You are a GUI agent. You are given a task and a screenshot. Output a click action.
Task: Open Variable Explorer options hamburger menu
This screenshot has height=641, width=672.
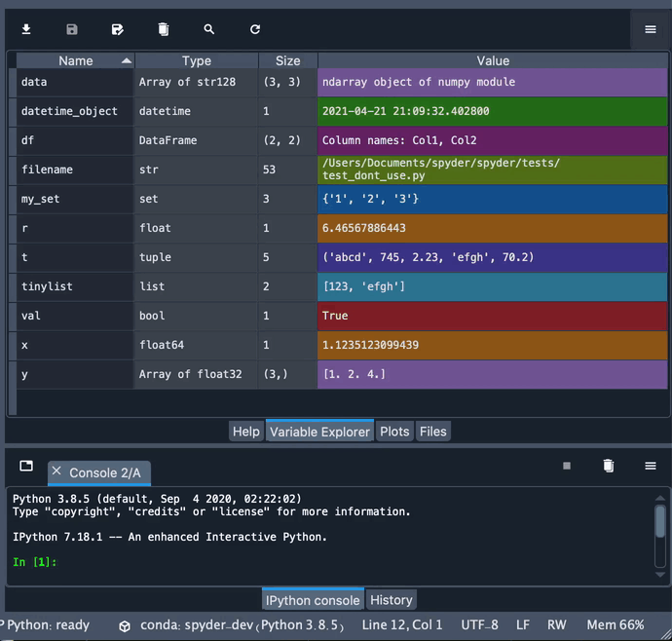coord(650,29)
